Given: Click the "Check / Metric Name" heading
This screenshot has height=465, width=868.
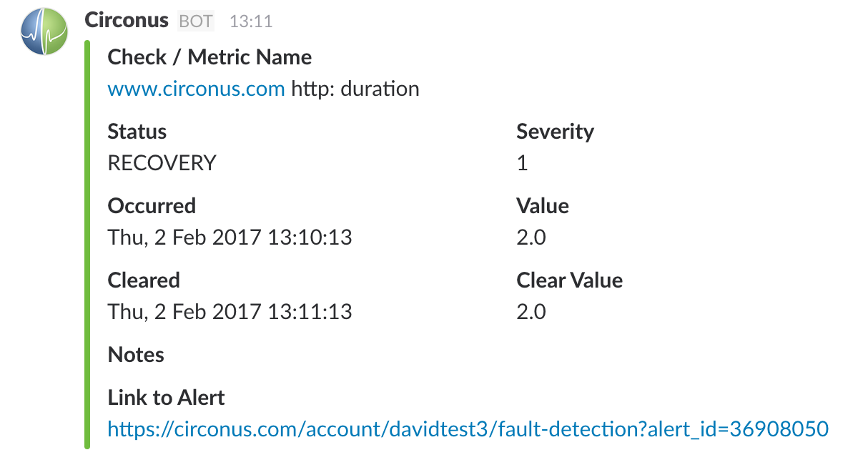Looking at the screenshot, I should click(209, 57).
